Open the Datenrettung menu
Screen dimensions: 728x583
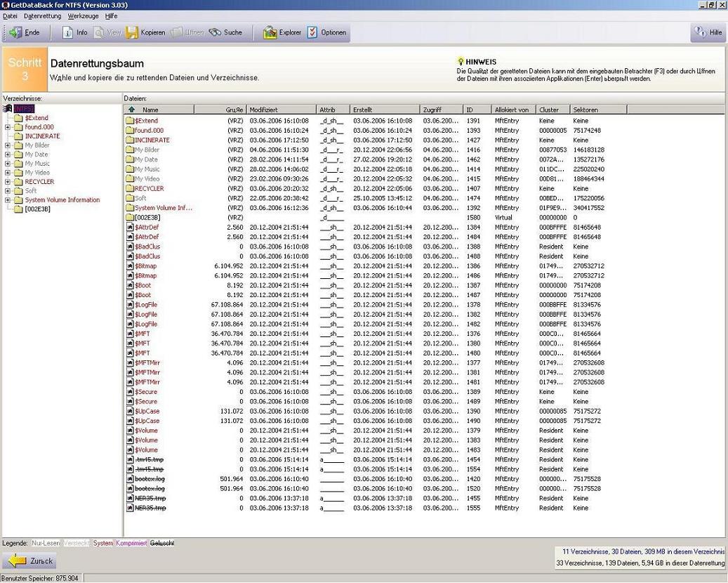[x=42, y=15]
